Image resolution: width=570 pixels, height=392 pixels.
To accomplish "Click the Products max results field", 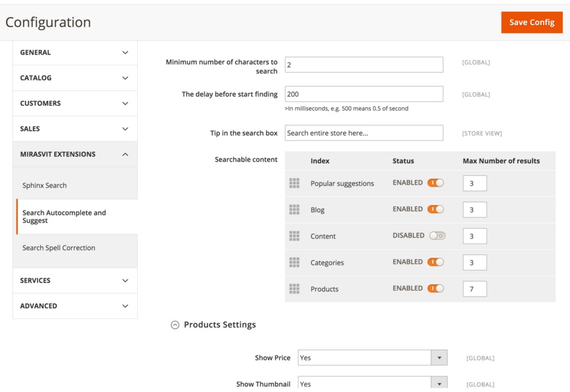I will (x=474, y=289).
